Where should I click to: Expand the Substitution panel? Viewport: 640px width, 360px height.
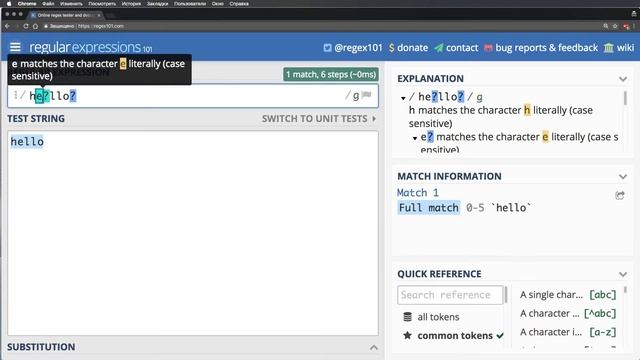[373, 347]
